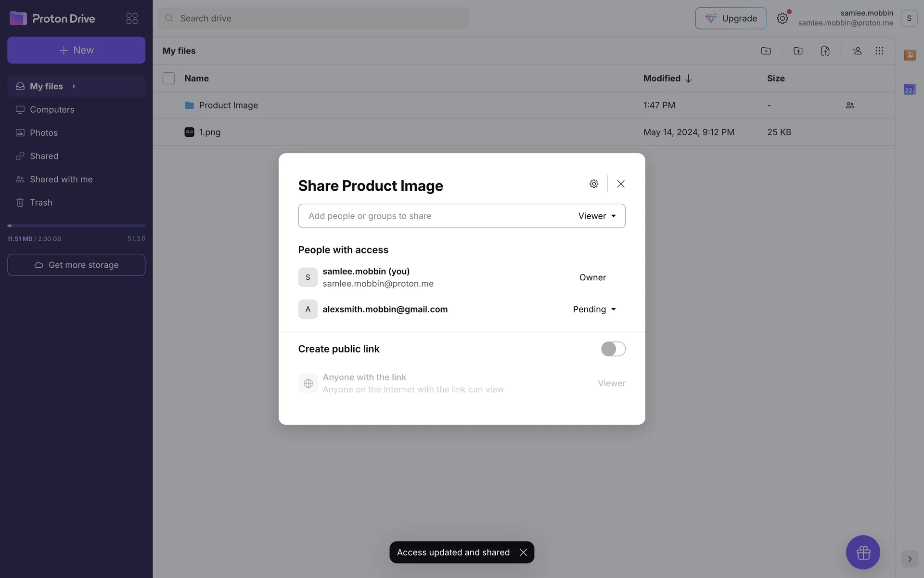Click the gift referral floating button
Image resolution: width=924 pixels, height=578 pixels.
point(863,552)
